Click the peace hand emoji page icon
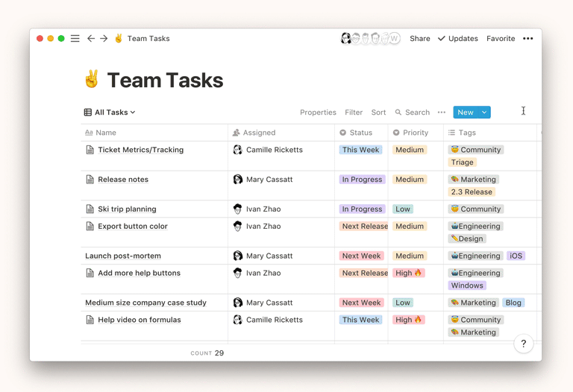The image size is (573, 392). [92, 80]
